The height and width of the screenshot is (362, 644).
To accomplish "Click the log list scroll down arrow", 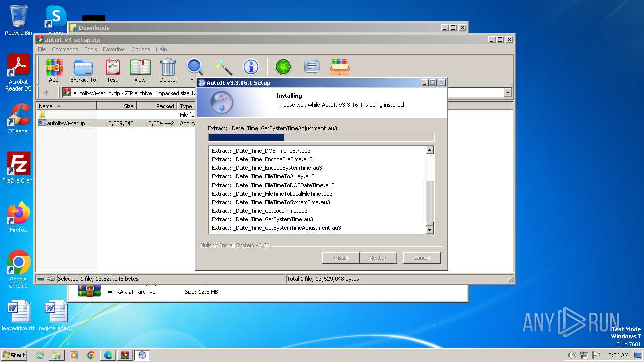I will [429, 230].
